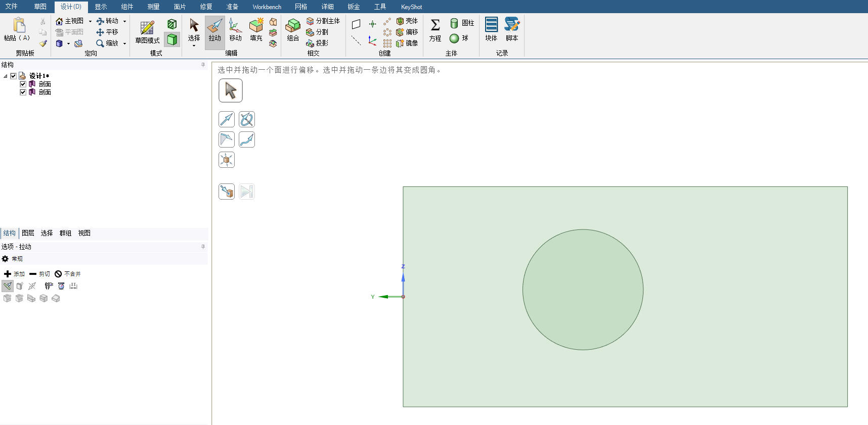This screenshot has height=425, width=868.
Task: Expand the 缩放 (Zoom) dropdown arrow
Action: pyautogui.click(x=124, y=43)
